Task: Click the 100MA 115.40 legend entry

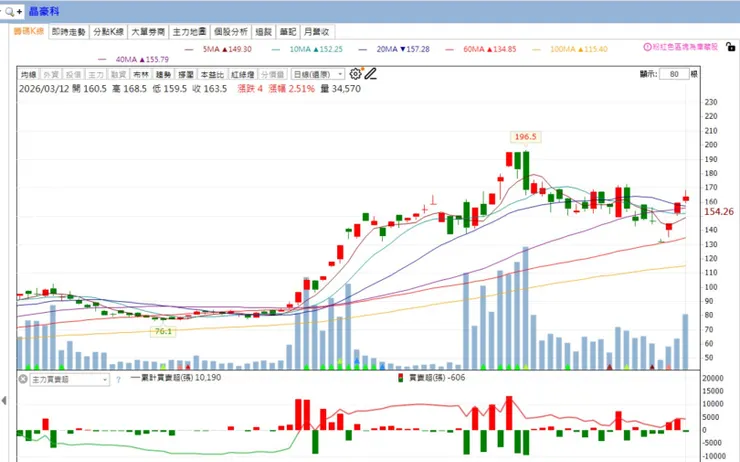Action: point(570,49)
